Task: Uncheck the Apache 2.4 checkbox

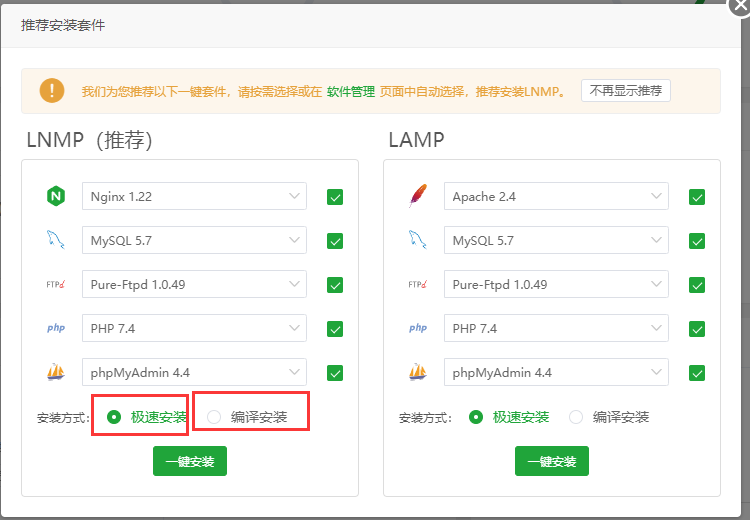Action: pos(697,197)
